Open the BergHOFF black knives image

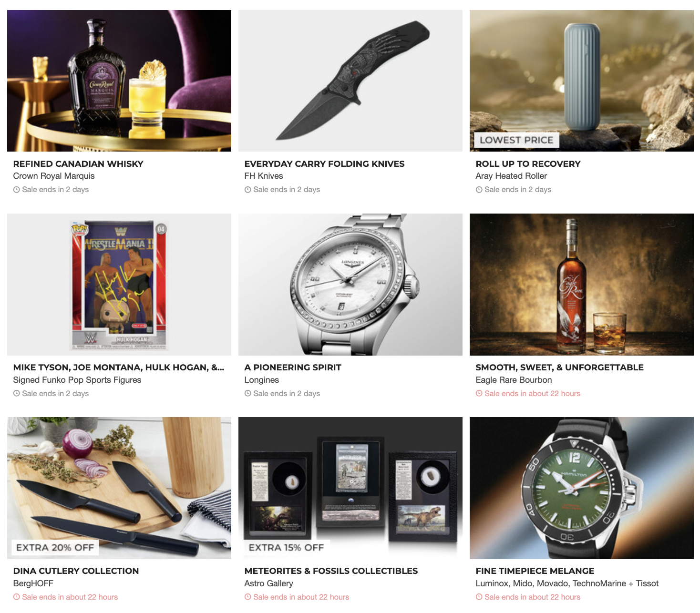119,488
